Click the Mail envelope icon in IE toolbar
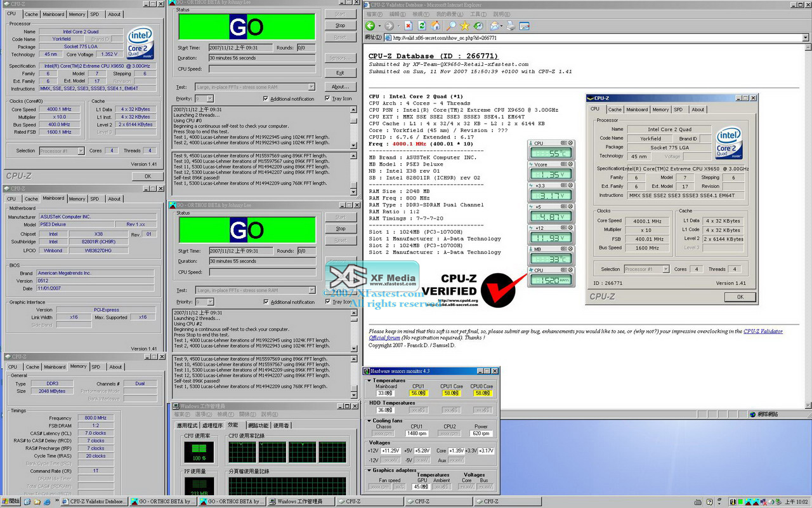The width and height of the screenshot is (812, 508). pyautogui.click(x=495, y=26)
